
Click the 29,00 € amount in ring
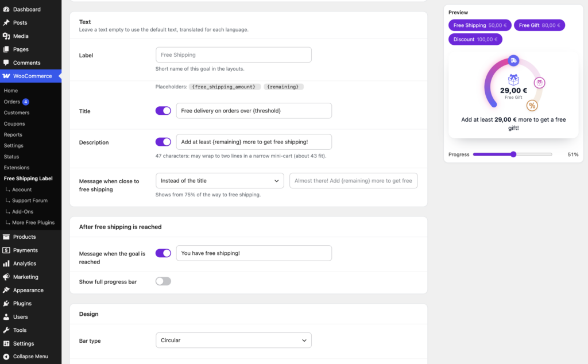click(513, 90)
